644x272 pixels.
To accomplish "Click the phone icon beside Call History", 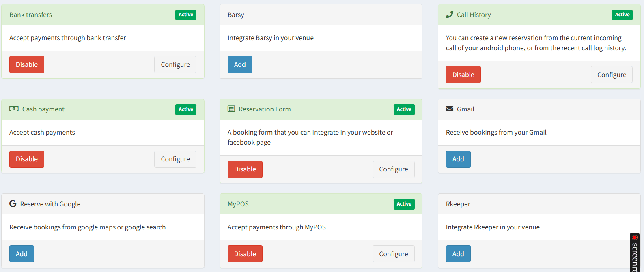I will (x=449, y=15).
